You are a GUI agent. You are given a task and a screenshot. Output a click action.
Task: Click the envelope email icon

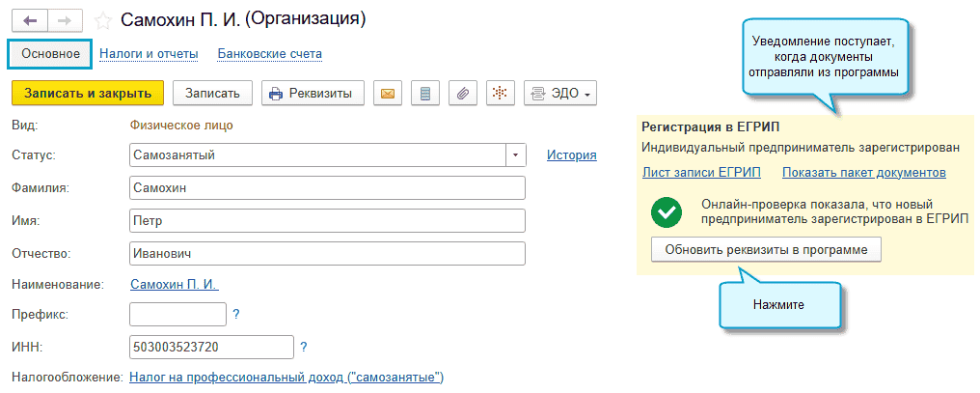tap(388, 94)
